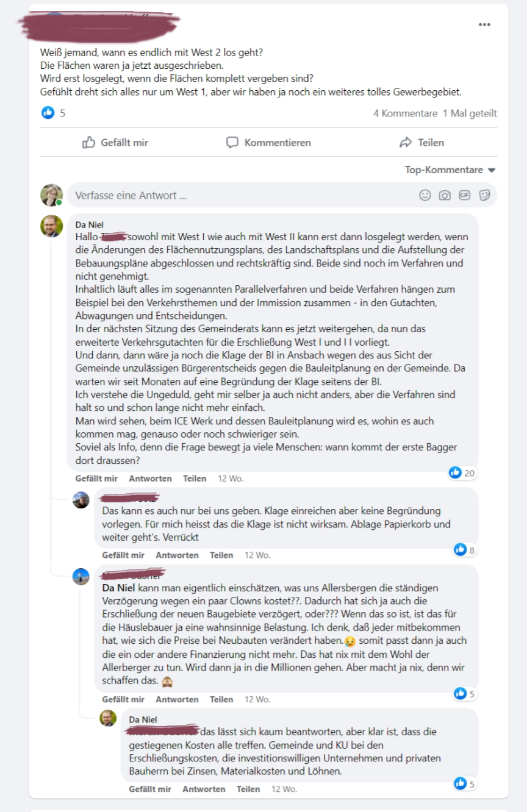Add a sticker to the reply
This screenshot has width=527, height=812.
coord(485,195)
